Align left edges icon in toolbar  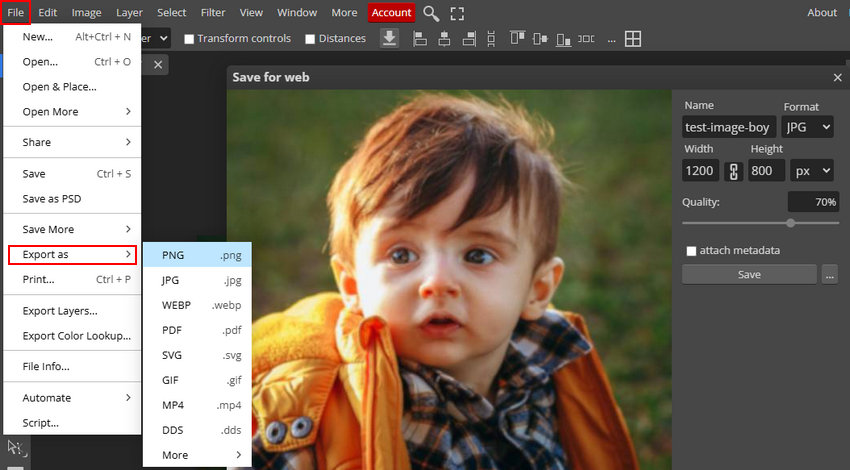point(420,38)
